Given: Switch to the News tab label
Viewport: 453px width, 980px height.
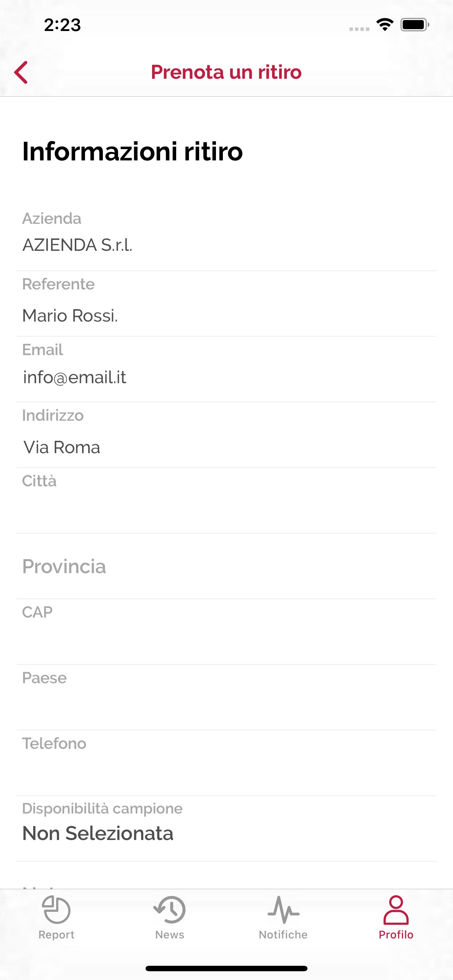Looking at the screenshot, I should pyautogui.click(x=169, y=935).
